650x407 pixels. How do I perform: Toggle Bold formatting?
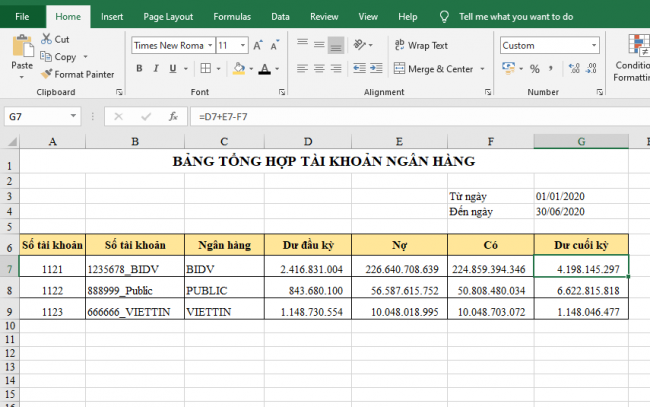pos(139,69)
